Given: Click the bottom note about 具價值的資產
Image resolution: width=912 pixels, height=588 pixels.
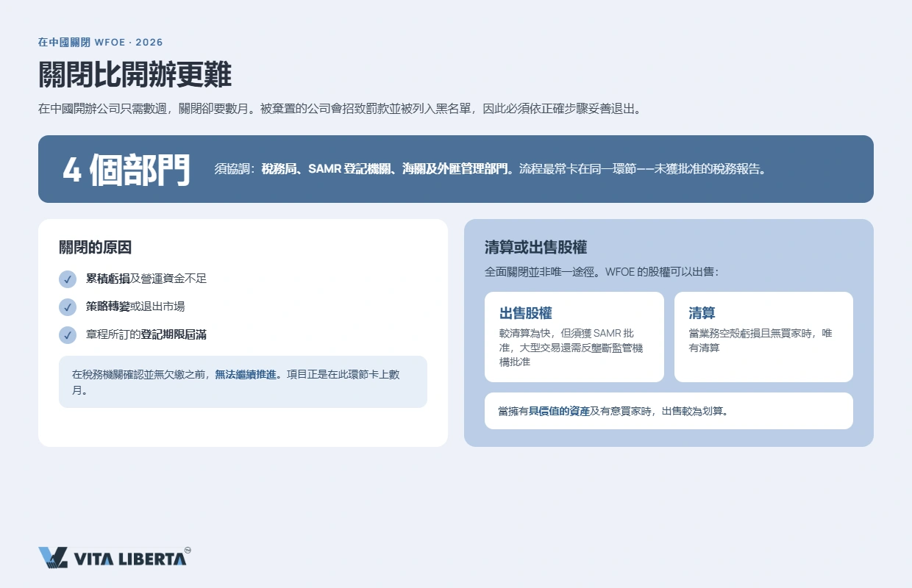Looking at the screenshot, I should (669, 411).
